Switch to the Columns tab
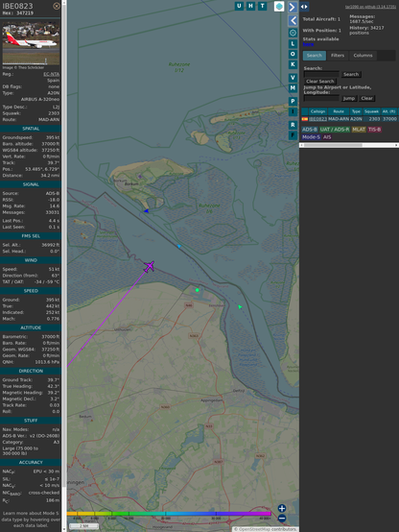This screenshot has height=532, width=399. coord(364,56)
